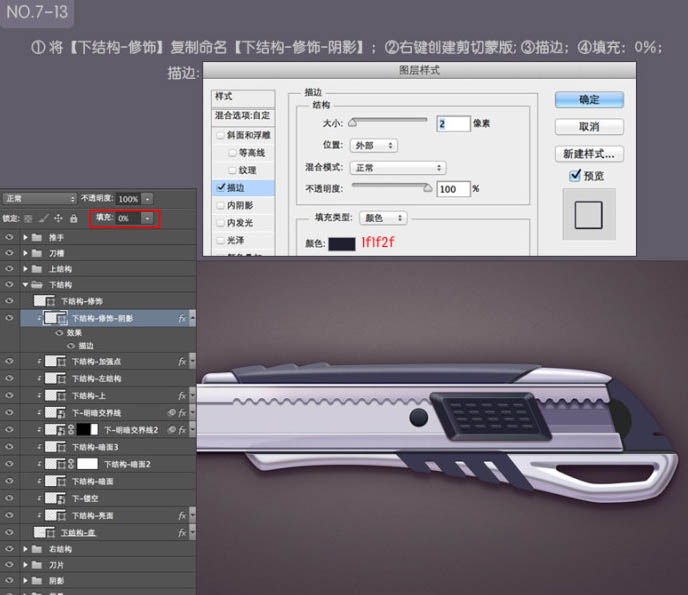The height and width of the screenshot is (595, 688).
Task: Enable the 等高线 checkbox
Action: tap(232, 153)
